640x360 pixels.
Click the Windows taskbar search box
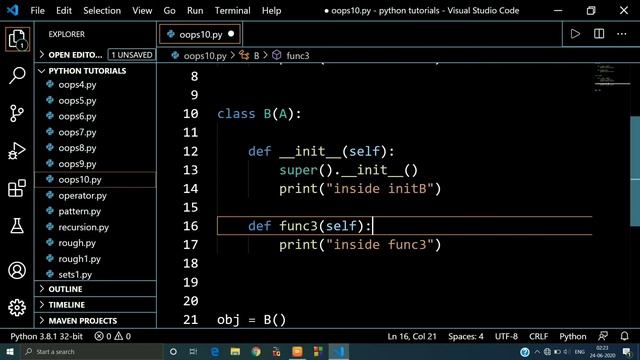pos(92,351)
